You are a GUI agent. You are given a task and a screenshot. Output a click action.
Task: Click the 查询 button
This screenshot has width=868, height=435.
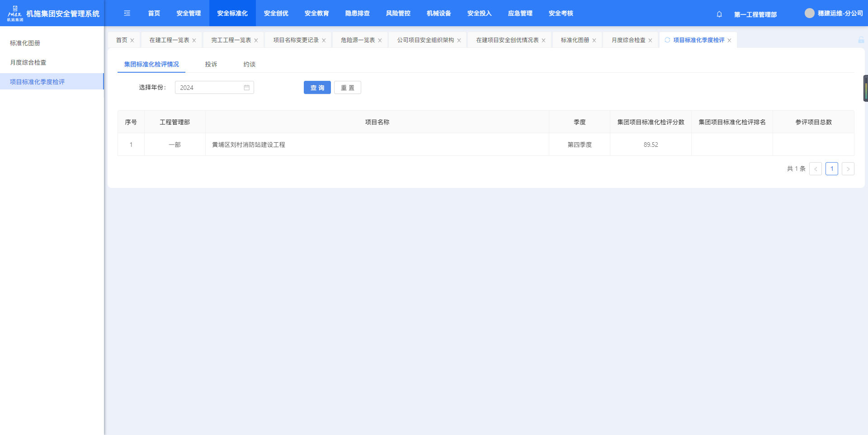pos(317,88)
